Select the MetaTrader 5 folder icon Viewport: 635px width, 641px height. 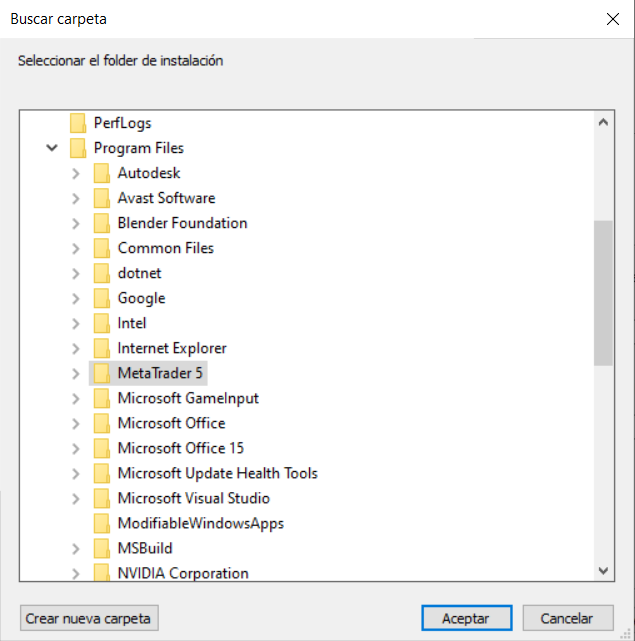pyautogui.click(x=101, y=373)
